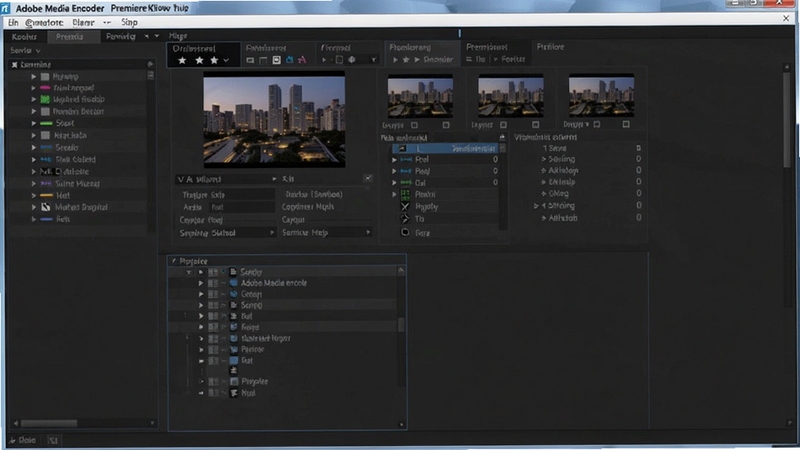800x450 pixels.
Task: Click the large city skyline preview
Action: (274, 121)
